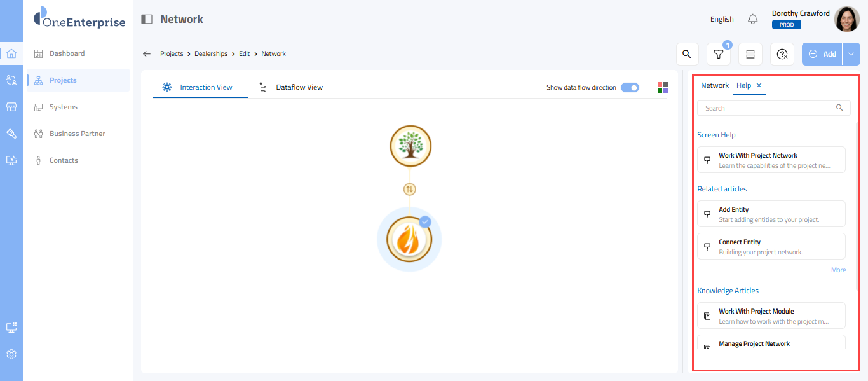Toggle Show data flow direction switch
This screenshot has height=381, width=868.
[630, 87]
